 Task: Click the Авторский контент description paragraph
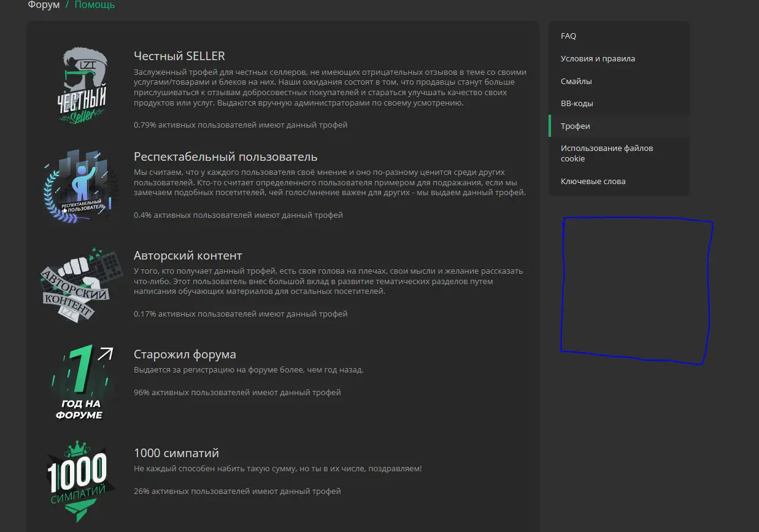click(328, 282)
